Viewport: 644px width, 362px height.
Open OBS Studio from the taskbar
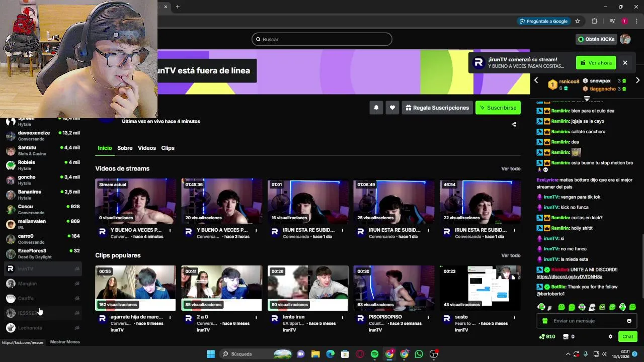[x=434, y=354]
